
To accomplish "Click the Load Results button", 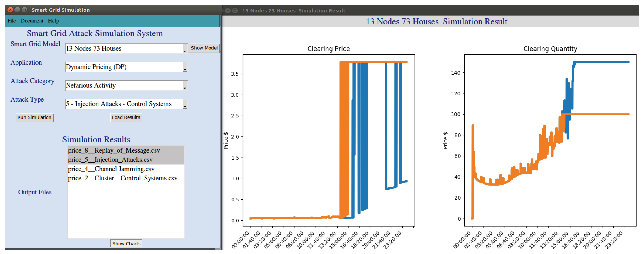I will pyautogui.click(x=126, y=117).
